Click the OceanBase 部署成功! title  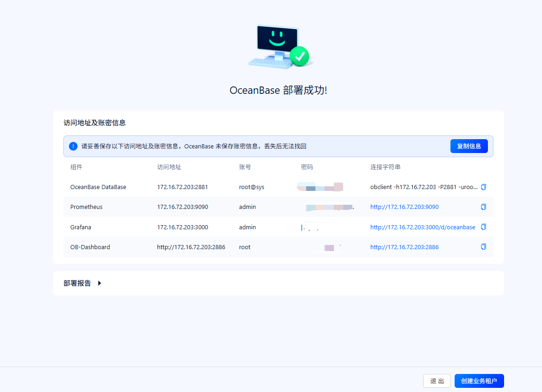coord(278,90)
